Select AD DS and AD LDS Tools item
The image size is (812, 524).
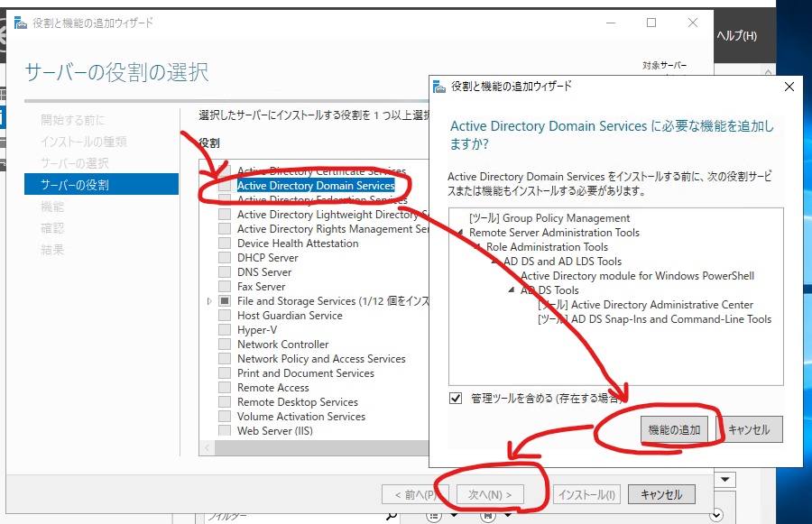(562, 262)
